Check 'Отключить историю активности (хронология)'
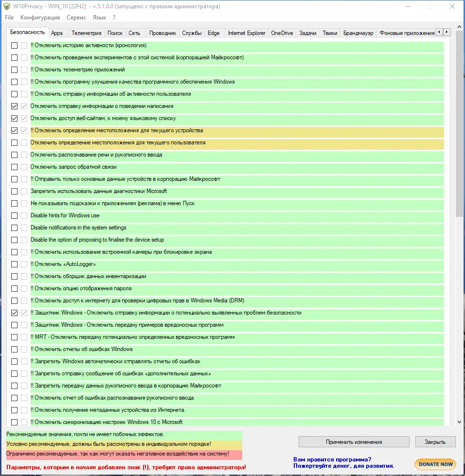The image size is (465, 476). pyautogui.click(x=14, y=46)
